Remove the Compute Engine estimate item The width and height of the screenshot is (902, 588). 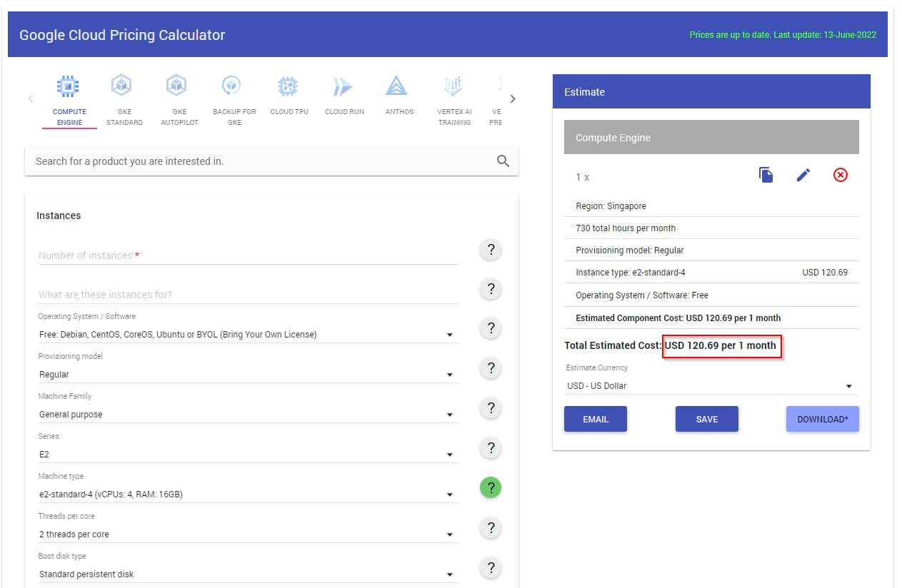(841, 175)
